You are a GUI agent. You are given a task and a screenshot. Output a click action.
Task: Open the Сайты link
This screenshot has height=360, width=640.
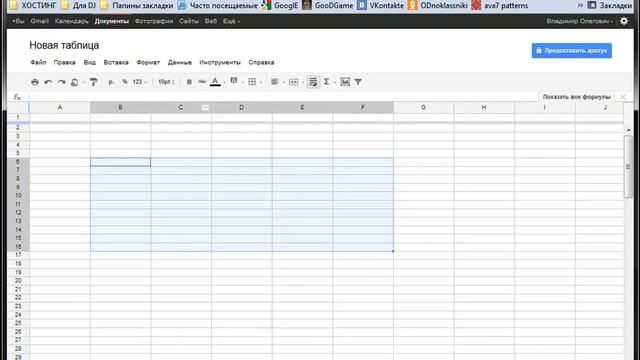coord(189,21)
